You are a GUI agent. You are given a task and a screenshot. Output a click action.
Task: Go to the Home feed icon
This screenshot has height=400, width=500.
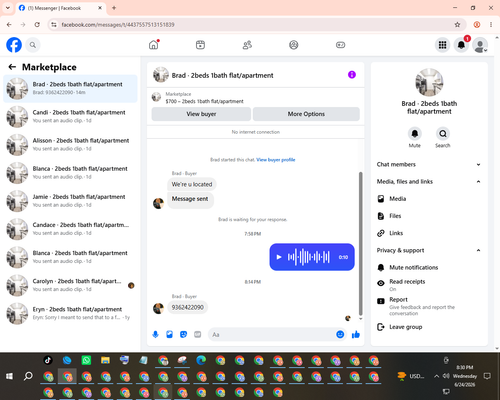pyautogui.click(x=154, y=45)
